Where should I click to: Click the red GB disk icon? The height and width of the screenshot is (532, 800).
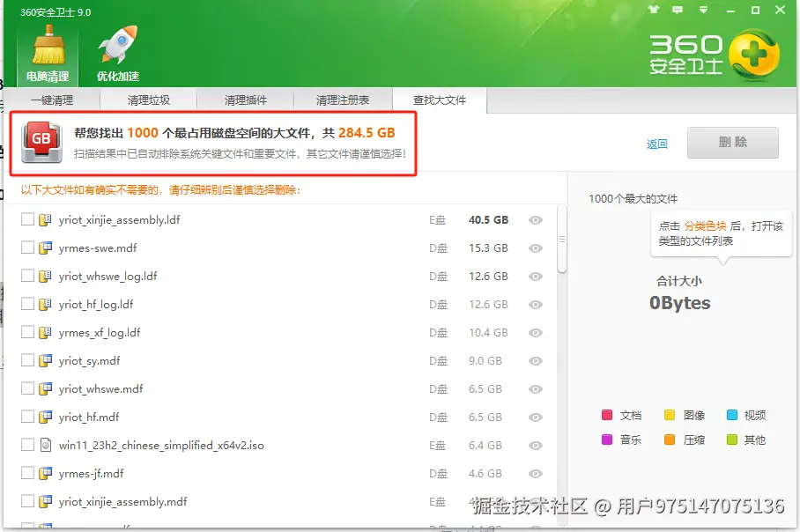click(41, 143)
